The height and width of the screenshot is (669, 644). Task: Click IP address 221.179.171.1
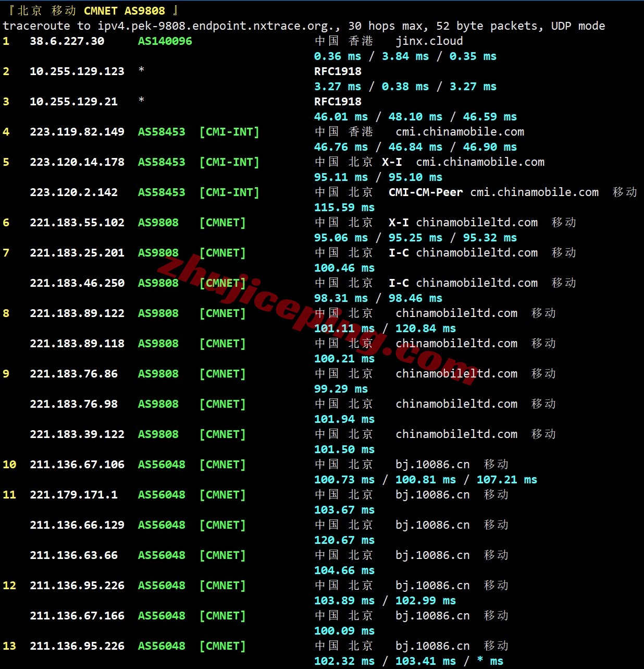click(73, 495)
